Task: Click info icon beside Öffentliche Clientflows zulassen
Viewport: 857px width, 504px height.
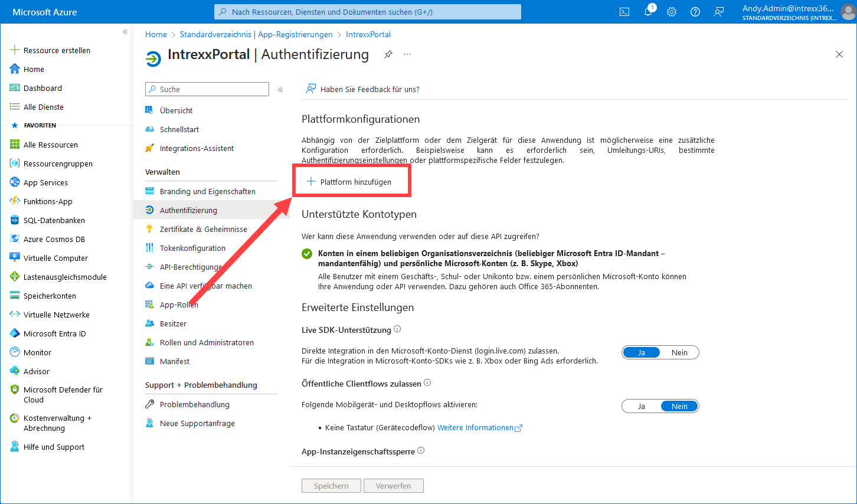Action: point(427,382)
